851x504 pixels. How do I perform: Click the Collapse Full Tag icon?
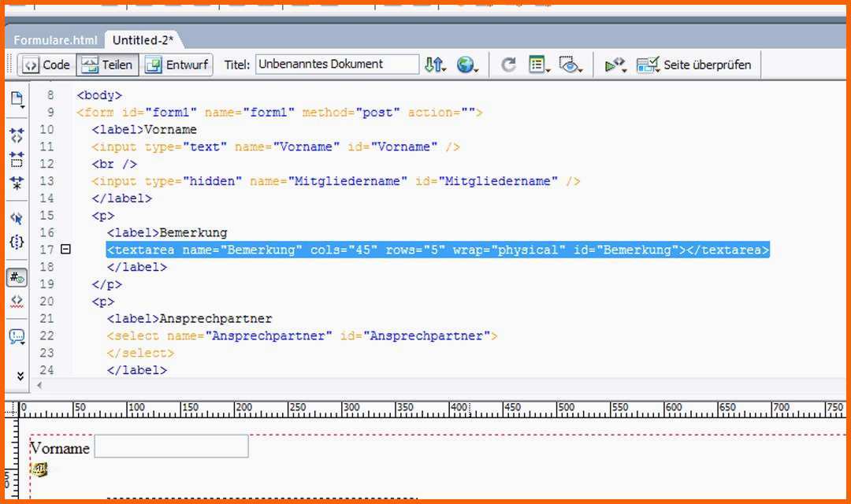tap(17, 135)
